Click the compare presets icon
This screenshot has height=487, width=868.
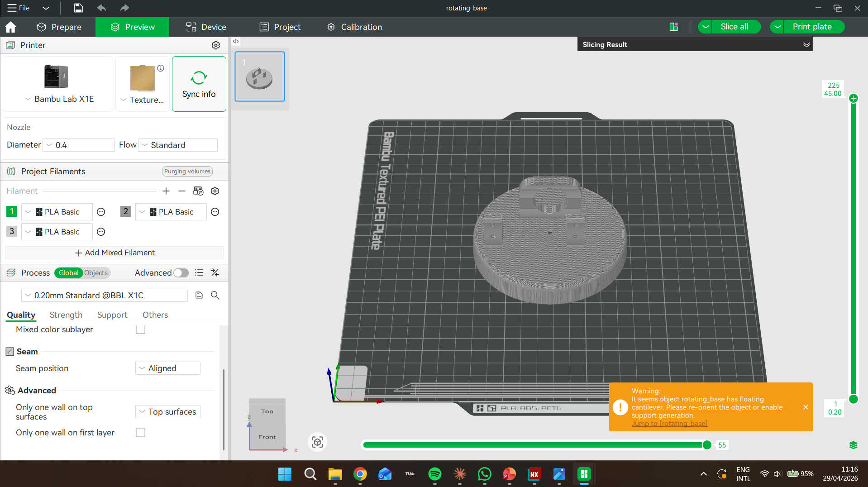click(215, 272)
